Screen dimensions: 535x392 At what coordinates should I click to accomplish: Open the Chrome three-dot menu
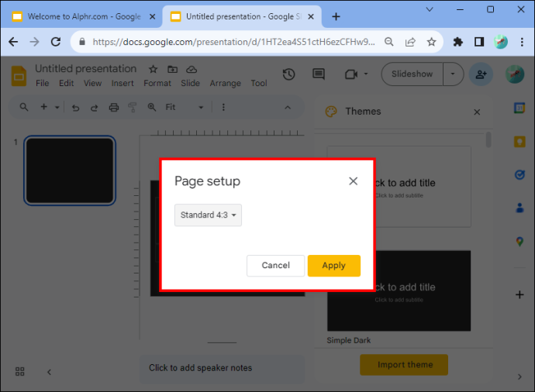522,42
